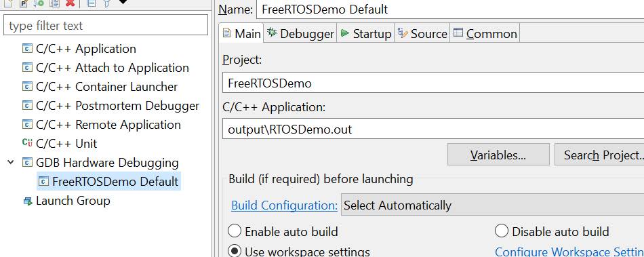This screenshot has height=257, width=644.
Task: Open the Build Configuration dropdown
Action: 492,205
